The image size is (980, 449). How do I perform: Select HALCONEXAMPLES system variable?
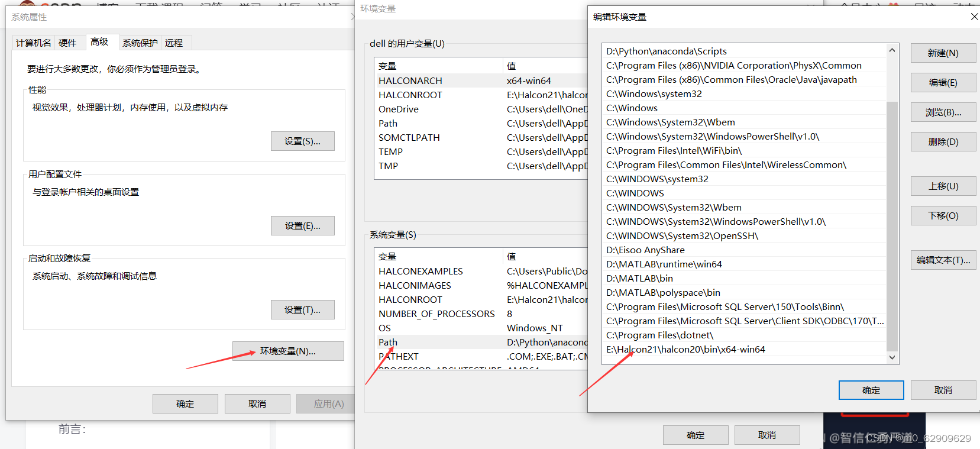pyautogui.click(x=481, y=272)
